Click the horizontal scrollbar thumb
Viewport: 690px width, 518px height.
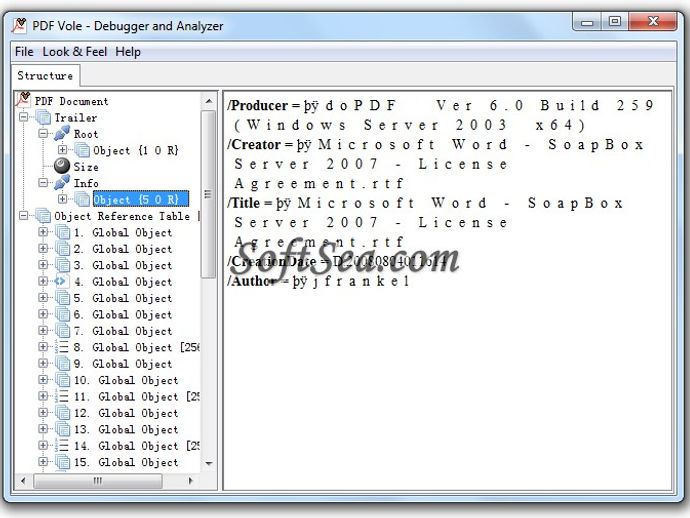click(x=98, y=481)
